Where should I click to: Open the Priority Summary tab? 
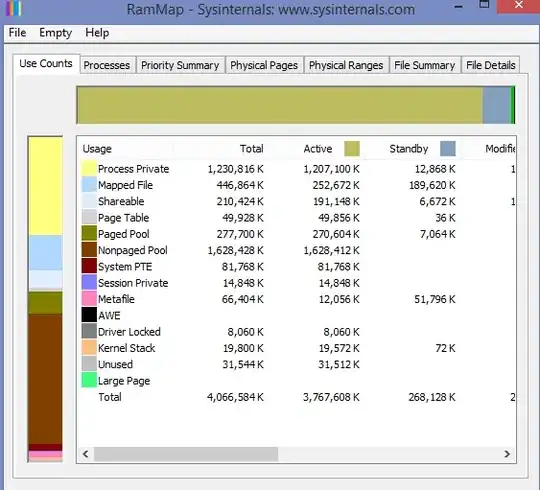pyautogui.click(x=180, y=65)
